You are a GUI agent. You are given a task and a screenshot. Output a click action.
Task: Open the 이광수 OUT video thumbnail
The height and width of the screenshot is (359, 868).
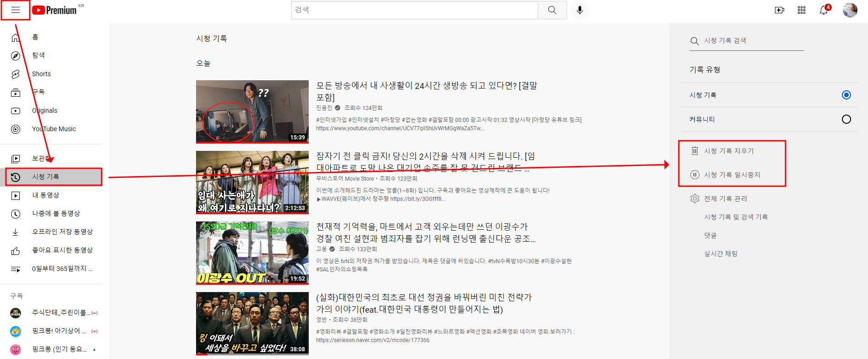tap(252, 253)
